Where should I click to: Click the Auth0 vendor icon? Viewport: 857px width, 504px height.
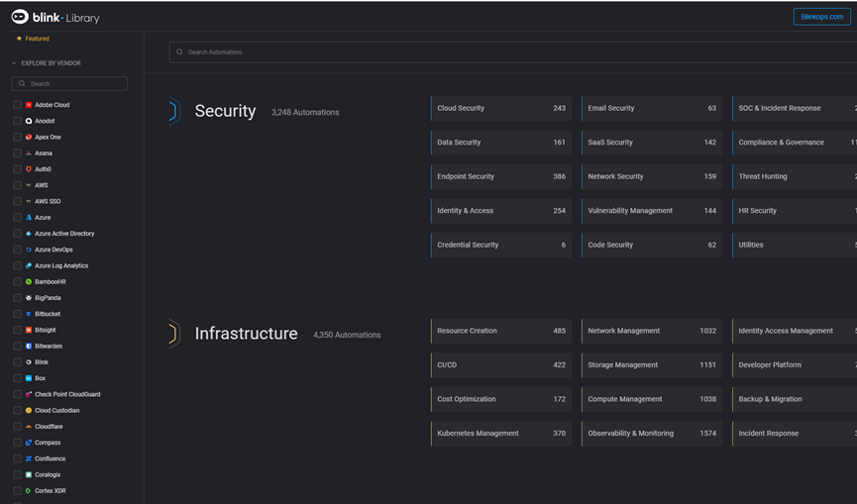pos(29,169)
